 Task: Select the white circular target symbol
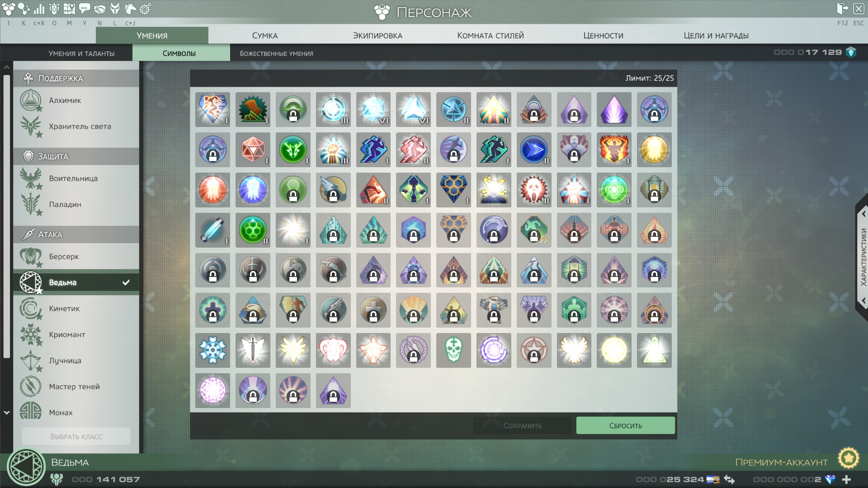click(333, 109)
